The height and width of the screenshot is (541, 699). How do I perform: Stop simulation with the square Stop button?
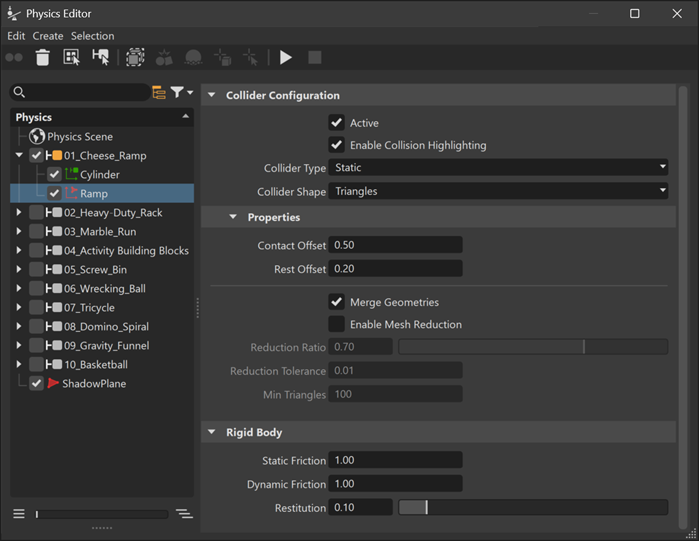(x=315, y=57)
